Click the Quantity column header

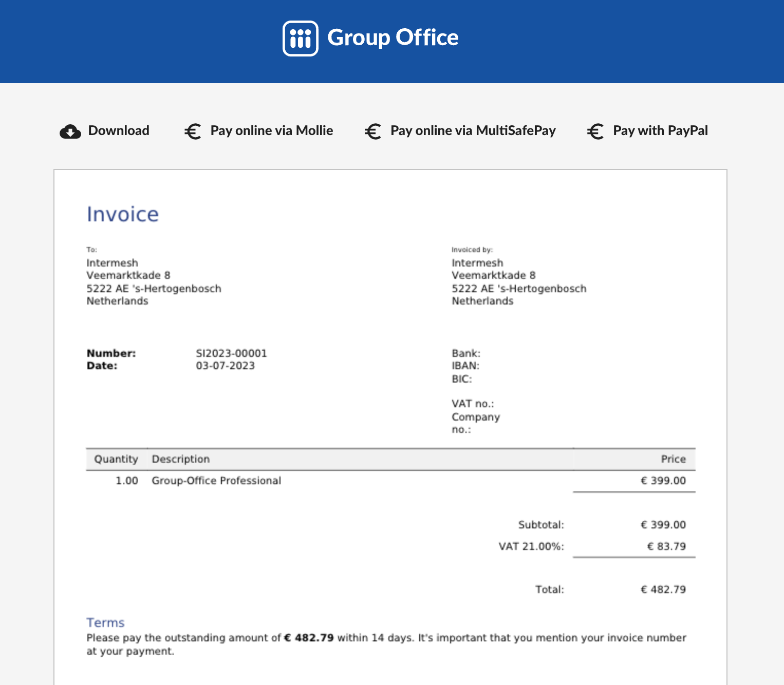tap(116, 459)
